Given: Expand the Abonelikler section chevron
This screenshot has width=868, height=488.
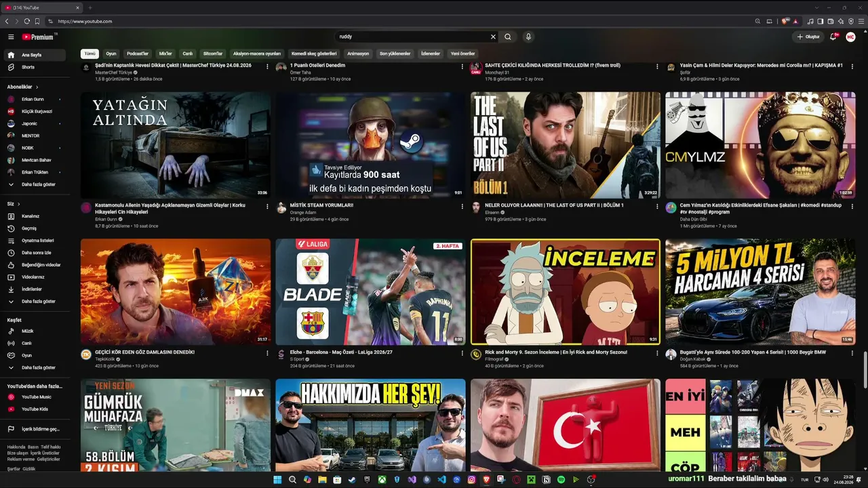Looking at the screenshot, I should click(x=37, y=87).
